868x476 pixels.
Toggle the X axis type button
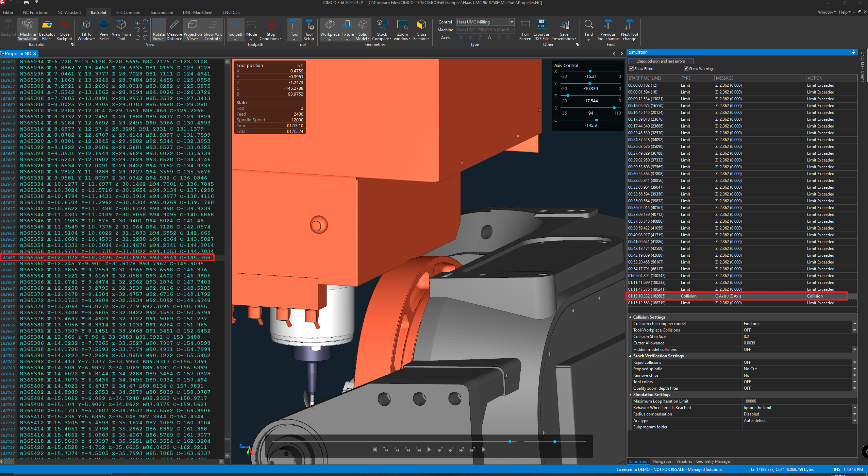click(461, 38)
